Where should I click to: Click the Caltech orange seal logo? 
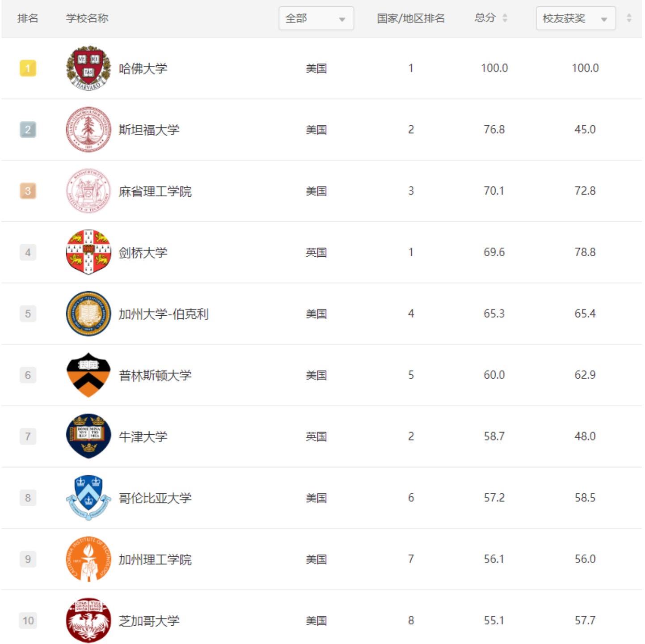coord(89,559)
